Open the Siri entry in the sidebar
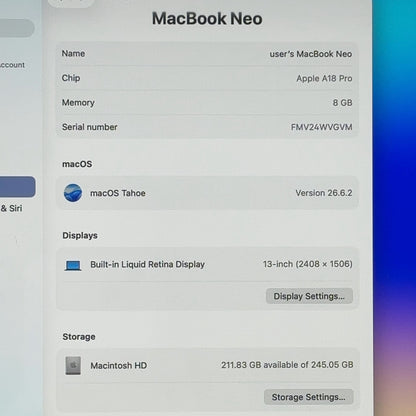This screenshot has width=416, height=416. pyautogui.click(x=11, y=208)
